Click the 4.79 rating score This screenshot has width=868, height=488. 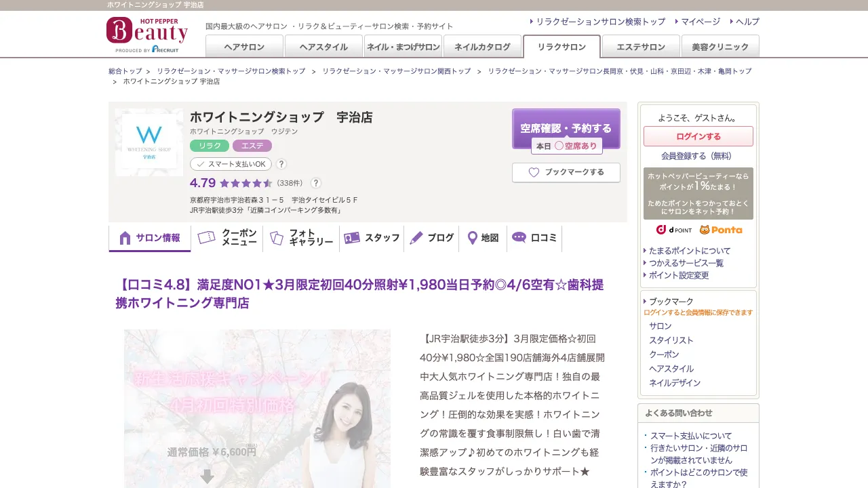coord(203,183)
